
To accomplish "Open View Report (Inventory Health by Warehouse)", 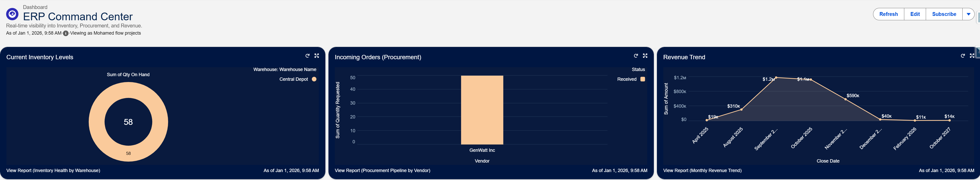I will point(53,171).
